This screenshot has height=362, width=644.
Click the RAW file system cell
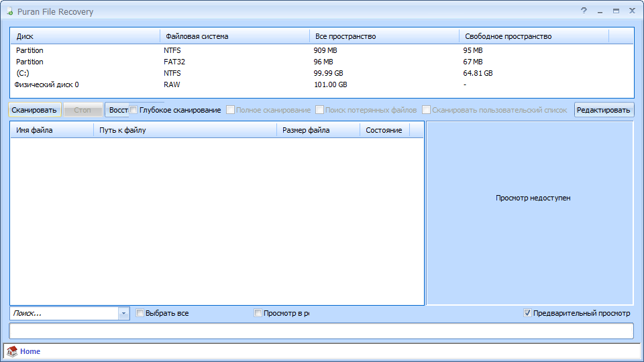(172, 84)
